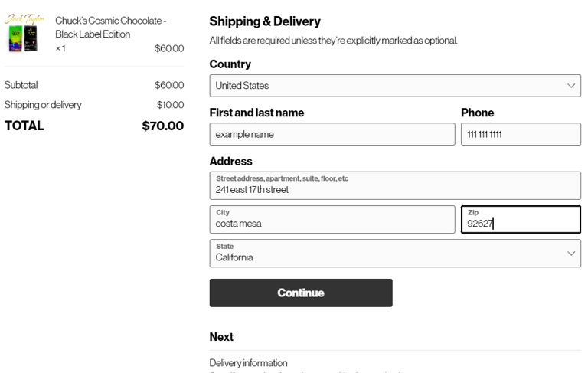588x373 pixels.
Task: Click the chevron arrow in the Country field
Action: [570, 86]
